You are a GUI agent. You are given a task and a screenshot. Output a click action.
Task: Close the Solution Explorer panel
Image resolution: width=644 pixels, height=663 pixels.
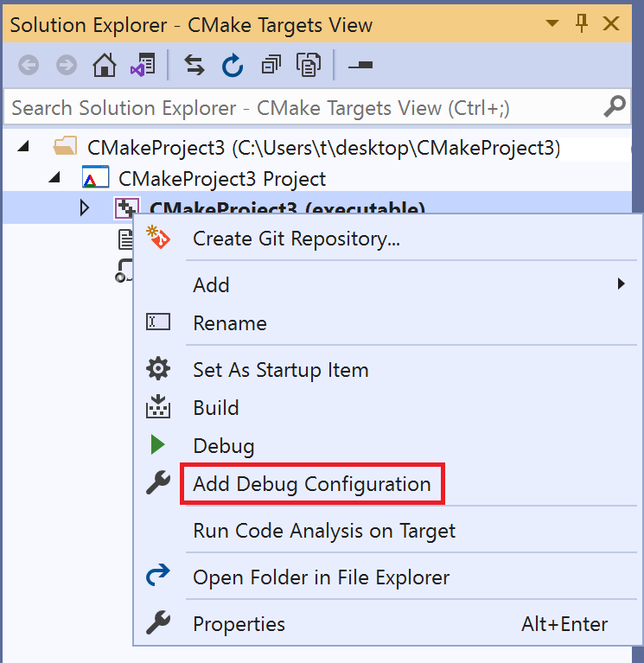(611, 23)
